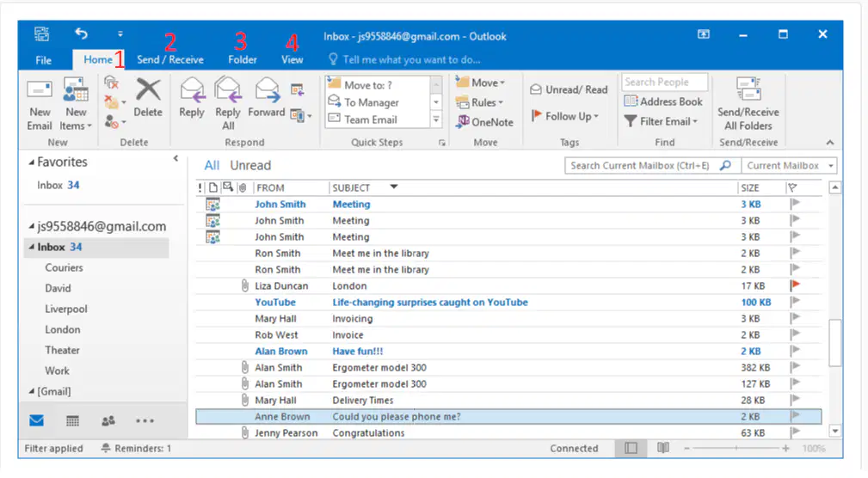Viewport: 868px width, 478px height.
Task: Open the Liverpool folder
Action: (66, 309)
